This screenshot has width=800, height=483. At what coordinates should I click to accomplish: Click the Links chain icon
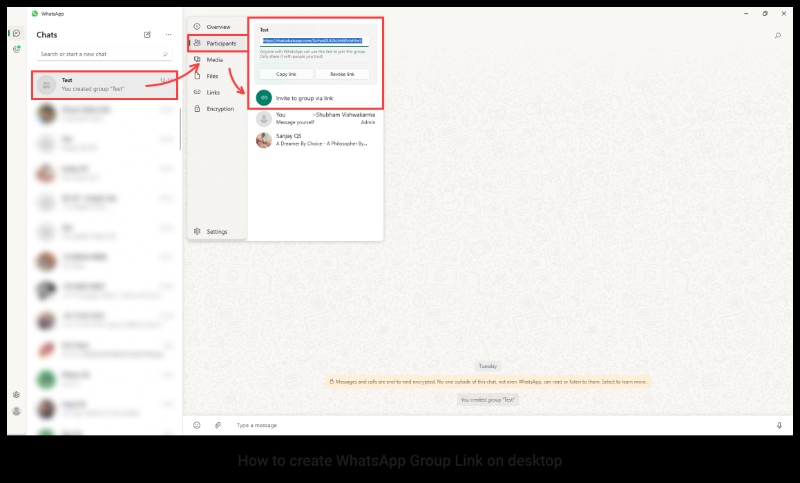197,92
